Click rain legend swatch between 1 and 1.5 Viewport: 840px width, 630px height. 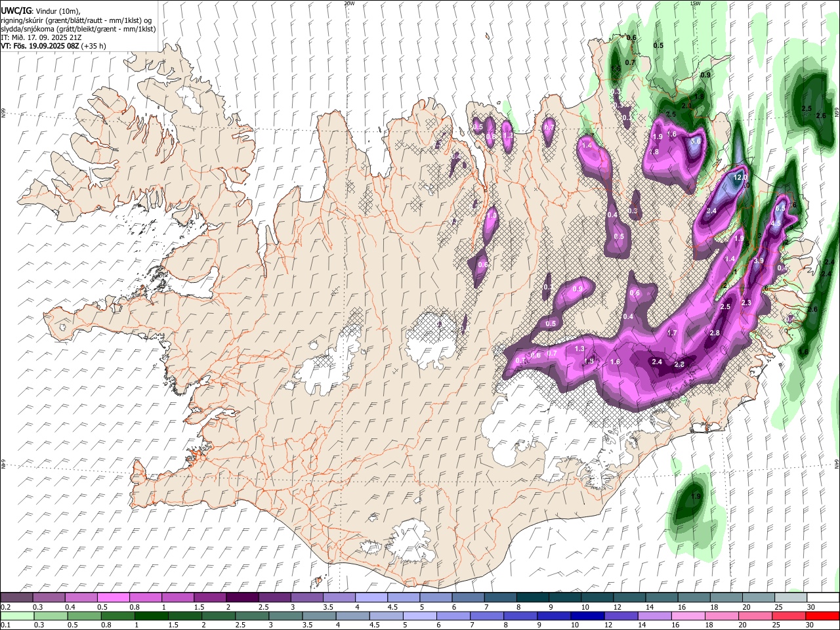[152, 616]
